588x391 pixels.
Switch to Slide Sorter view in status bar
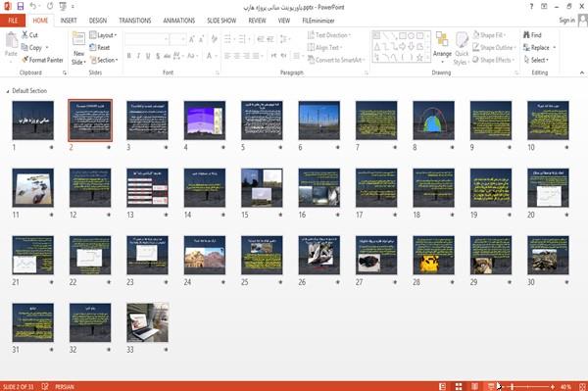tap(459, 386)
